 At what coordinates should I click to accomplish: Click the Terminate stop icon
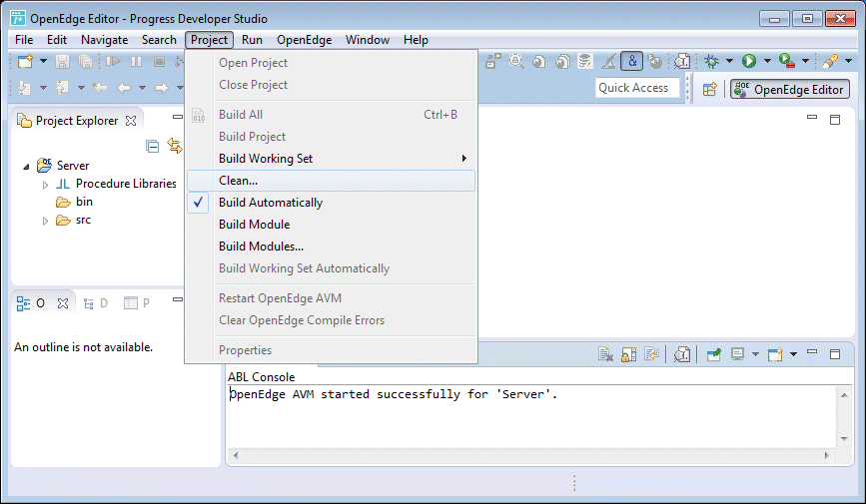tap(159, 61)
